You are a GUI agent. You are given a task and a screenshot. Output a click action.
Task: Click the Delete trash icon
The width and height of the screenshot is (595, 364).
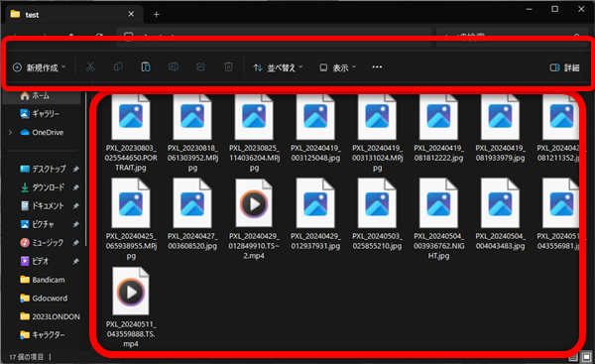click(x=228, y=67)
